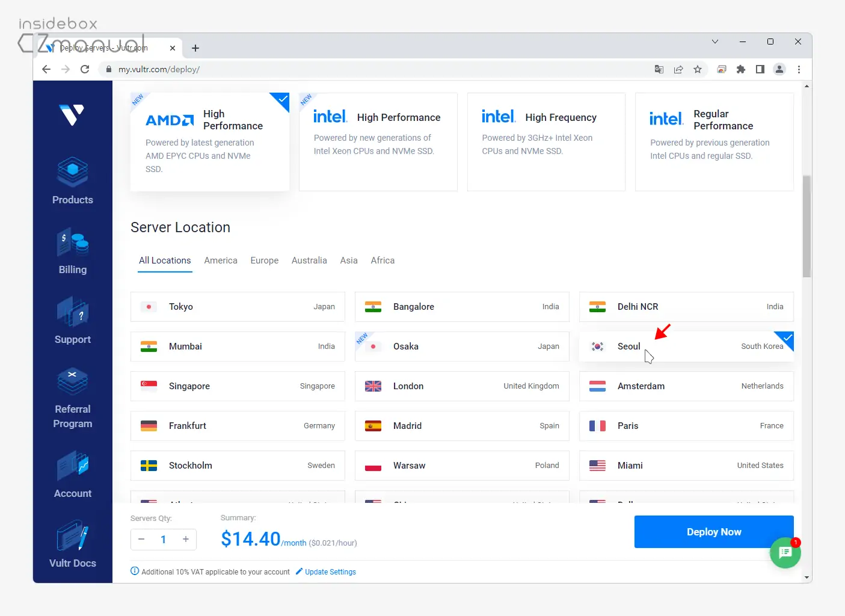
Task: Open a new browser tab
Action: pos(195,48)
